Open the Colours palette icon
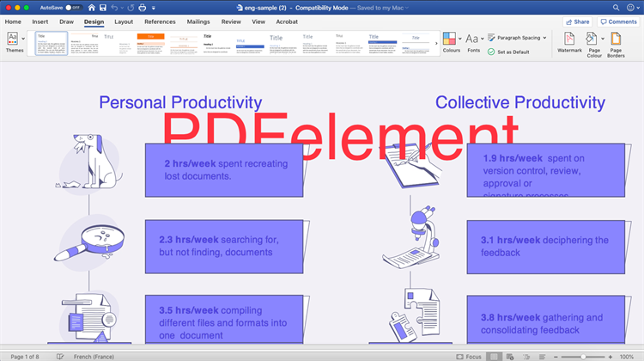Image resolution: width=644 pixels, height=361 pixels. click(x=449, y=39)
